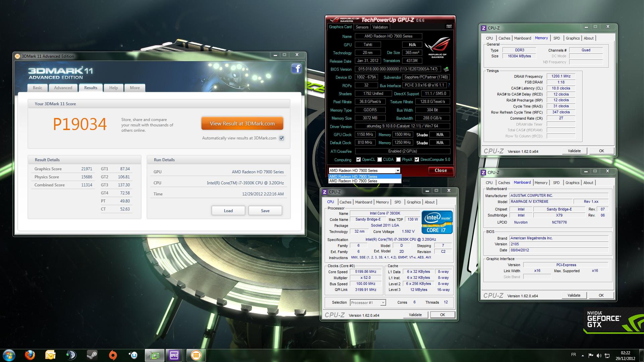Click the Facebook icon in 3DMark 11
Screen dimensions: 644x362
pyautogui.click(x=296, y=68)
